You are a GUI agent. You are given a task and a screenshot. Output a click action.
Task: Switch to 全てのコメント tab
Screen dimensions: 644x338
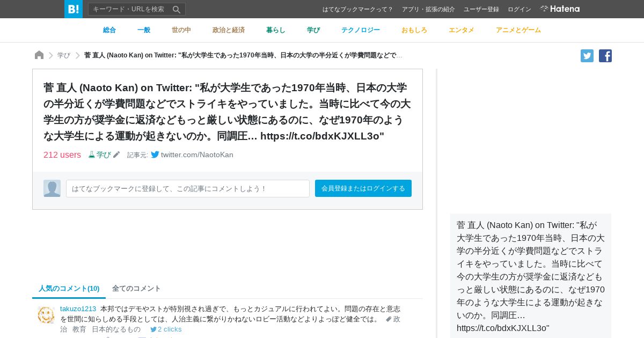click(136, 288)
